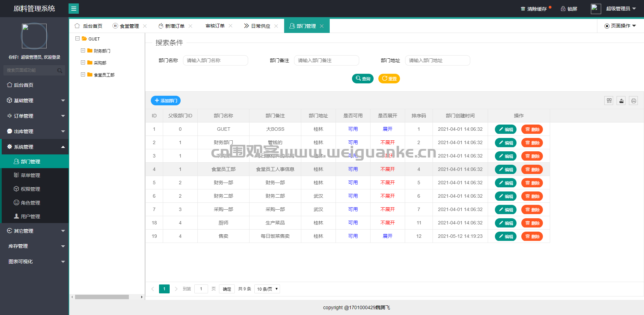This screenshot has width=644, height=315.
Task: Click the 查询 search button
Action: click(363, 79)
